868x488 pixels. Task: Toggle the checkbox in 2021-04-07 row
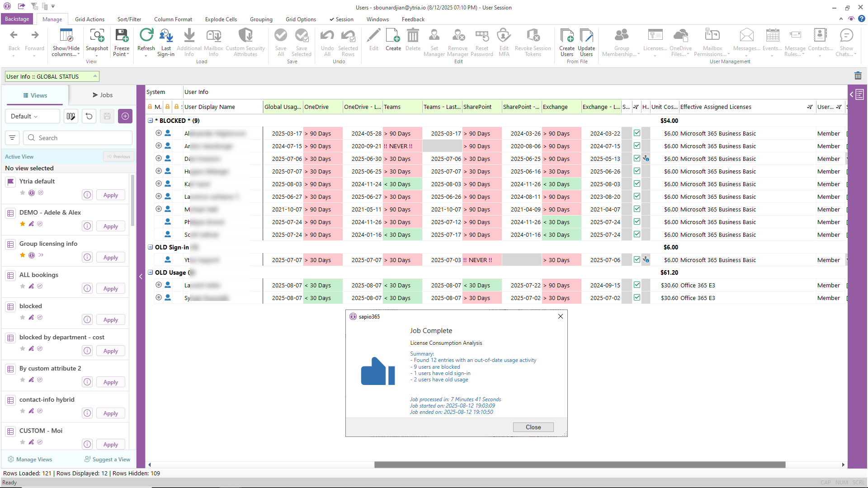tap(637, 209)
